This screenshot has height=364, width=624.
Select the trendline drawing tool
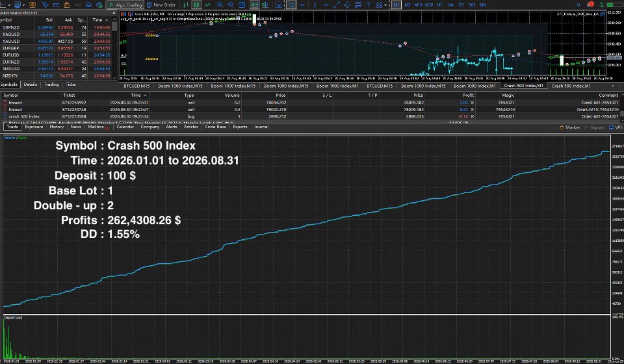click(x=337, y=5)
